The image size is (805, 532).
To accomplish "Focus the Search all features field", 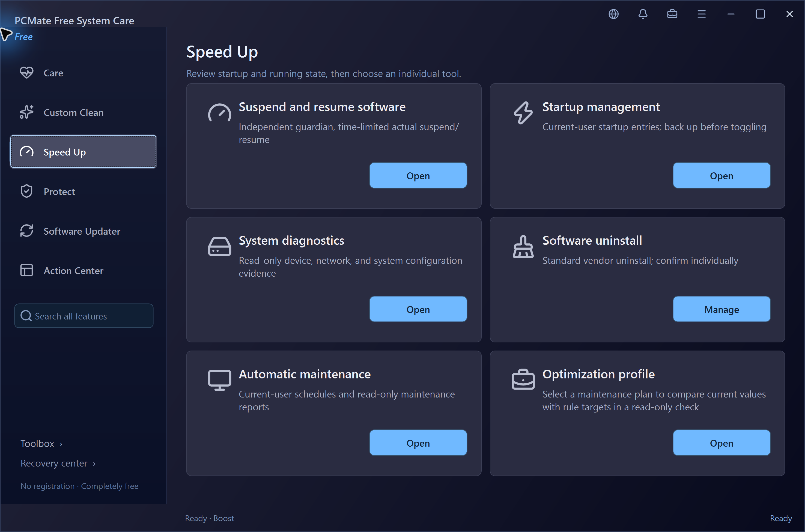I will (84, 316).
